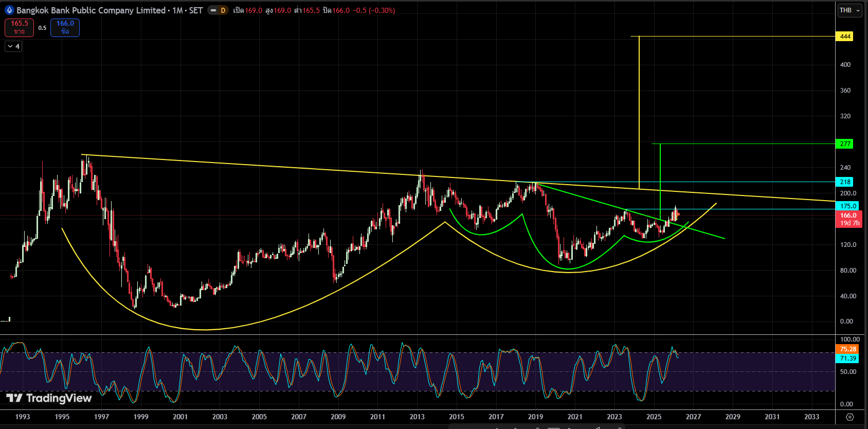Click the 2011 label on the time axis
The image size is (868, 429).
click(x=377, y=417)
